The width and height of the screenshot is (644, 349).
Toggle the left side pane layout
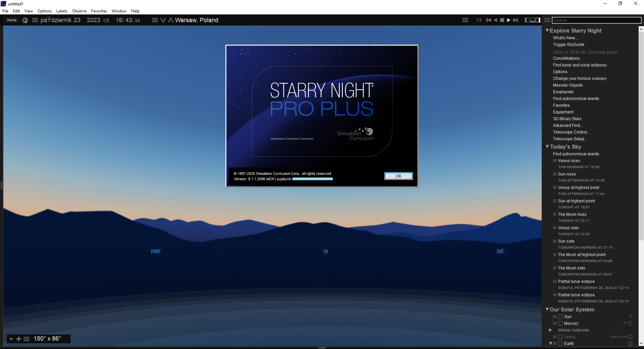click(x=527, y=20)
